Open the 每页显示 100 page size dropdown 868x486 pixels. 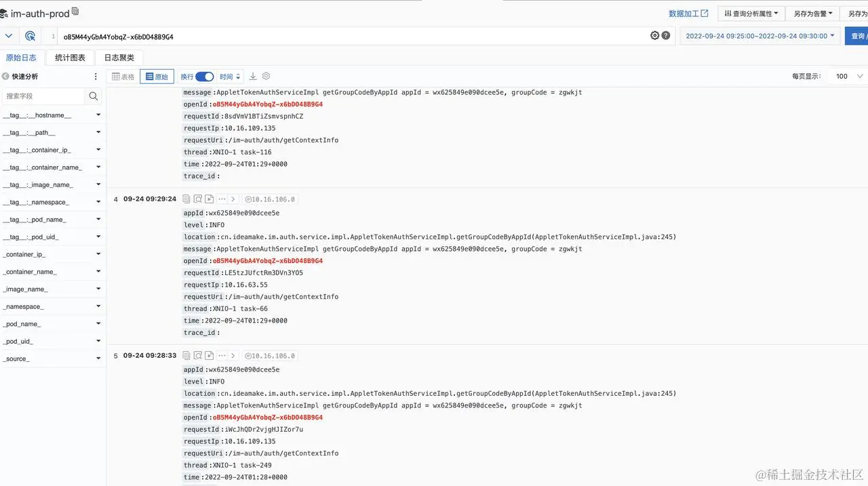848,77
